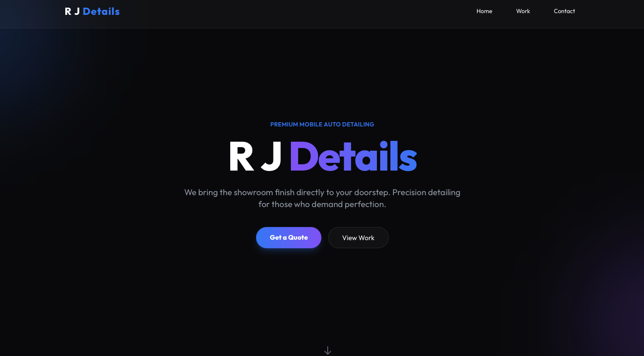This screenshot has height=356, width=644.
Task: Go to the Work nav link
Action: pos(523,11)
